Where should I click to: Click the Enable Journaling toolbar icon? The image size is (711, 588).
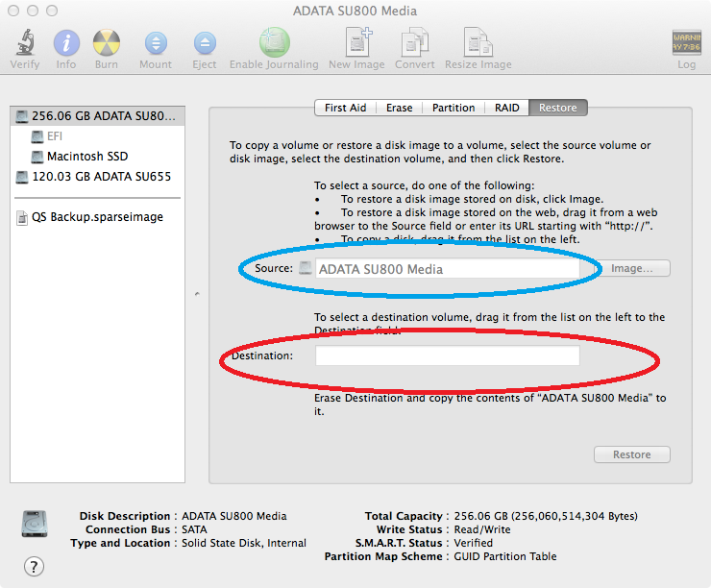[x=275, y=42]
